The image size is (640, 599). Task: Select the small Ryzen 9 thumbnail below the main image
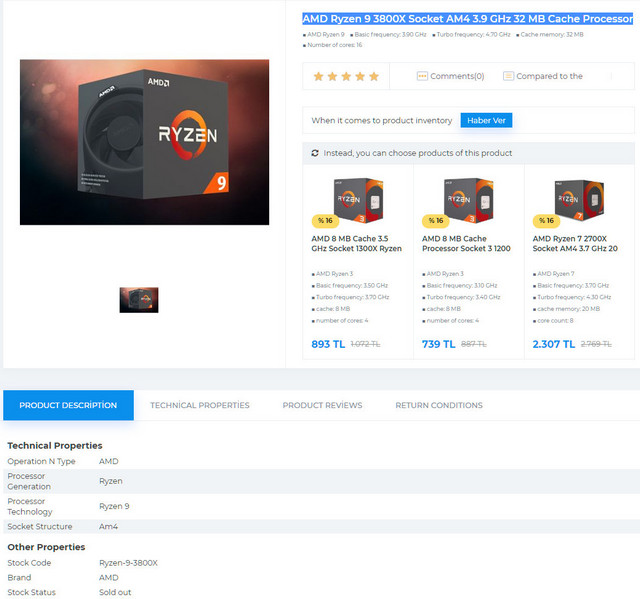(139, 300)
